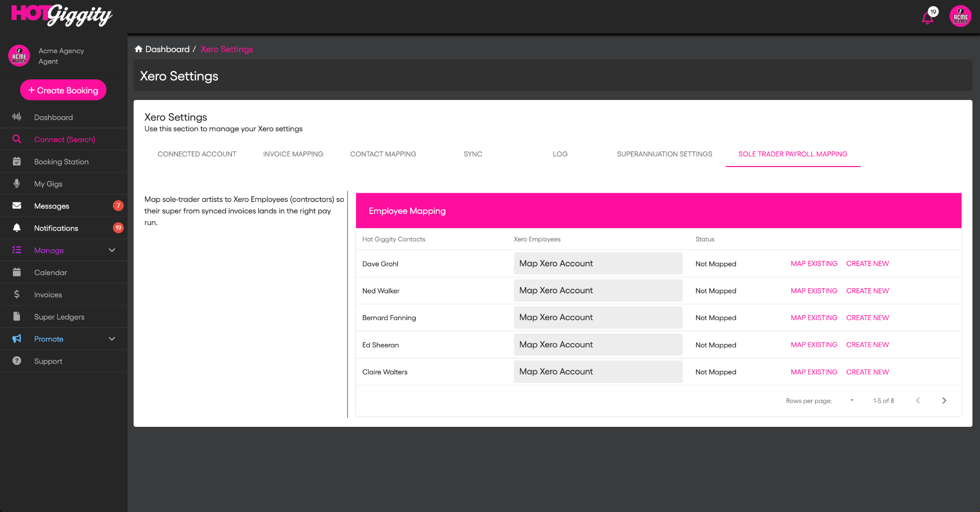Viewport: 980px width, 512px height.
Task: Open Calendar in the sidebar
Action: pos(64,272)
